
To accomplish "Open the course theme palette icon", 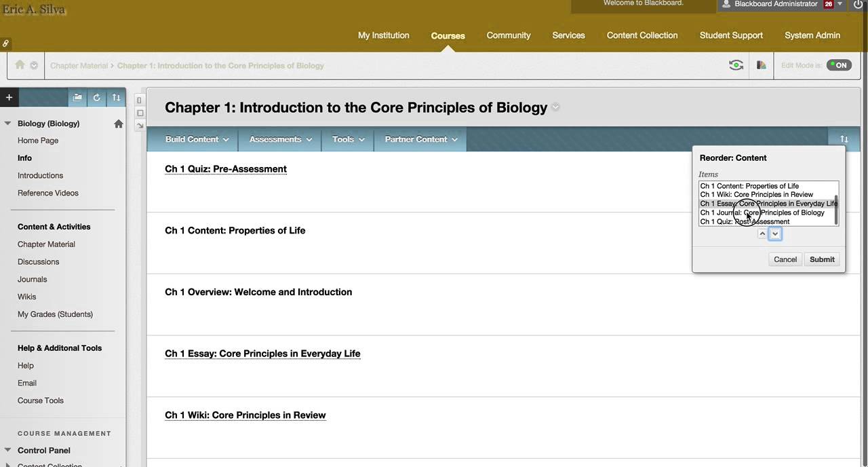I will tap(761, 65).
